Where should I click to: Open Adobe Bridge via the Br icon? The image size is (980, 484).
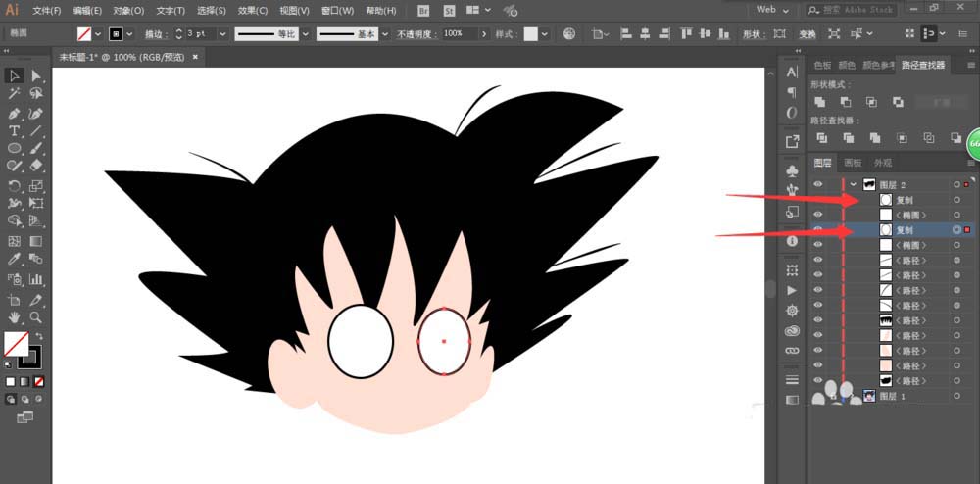pos(423,11)
